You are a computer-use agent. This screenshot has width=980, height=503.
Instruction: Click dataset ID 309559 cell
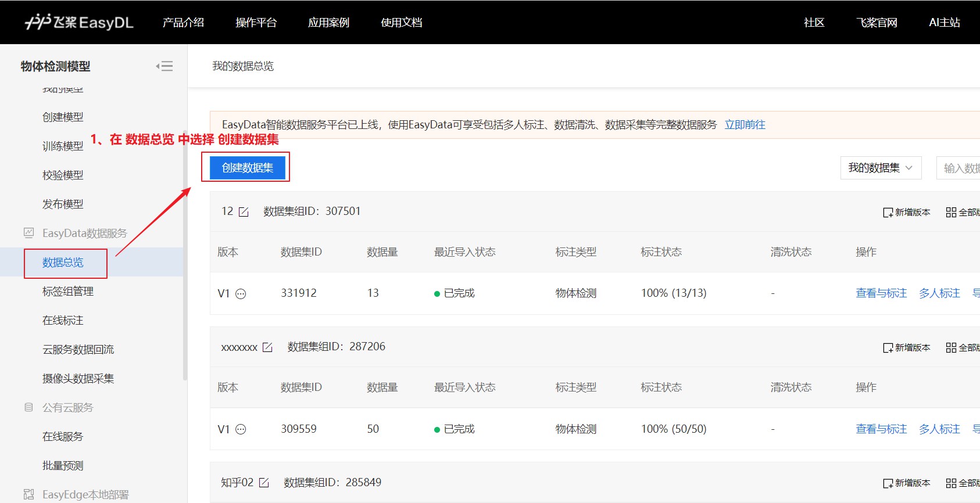pos(299,429)
